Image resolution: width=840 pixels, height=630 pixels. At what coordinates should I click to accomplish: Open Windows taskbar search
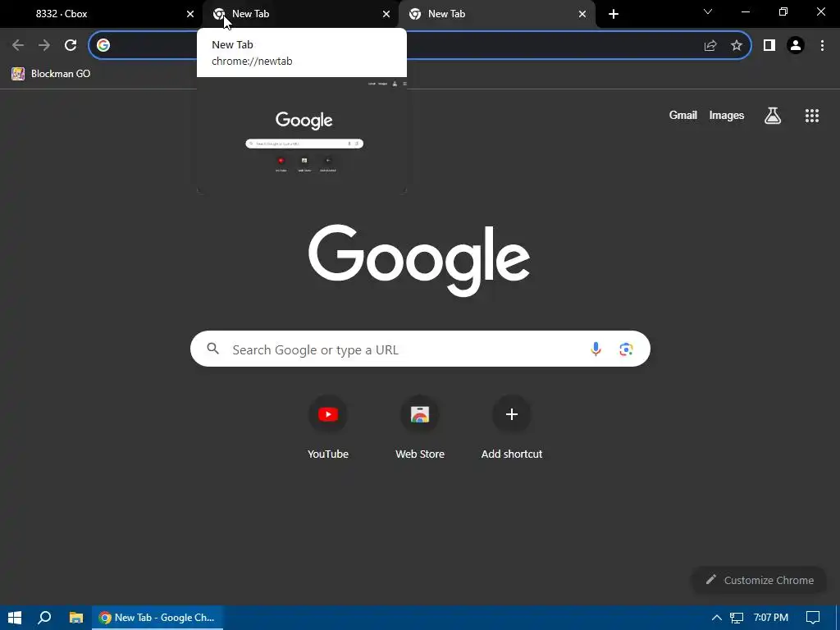44,618
